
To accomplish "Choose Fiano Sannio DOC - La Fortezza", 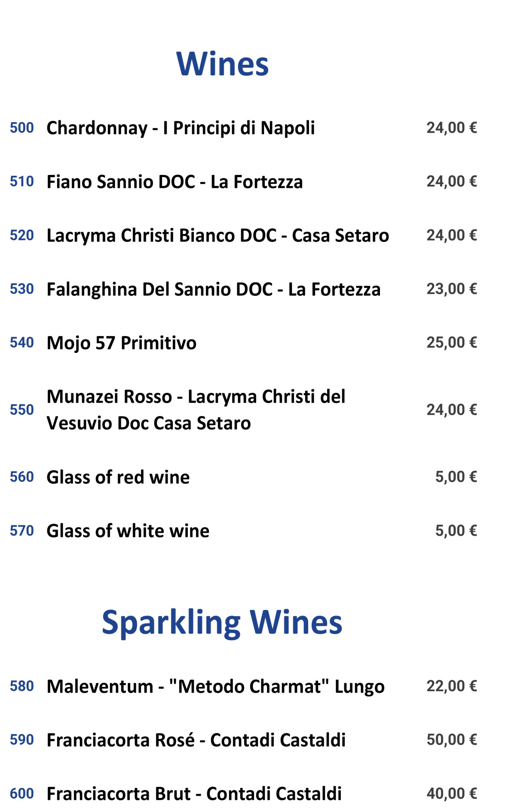I will [175, 182].
